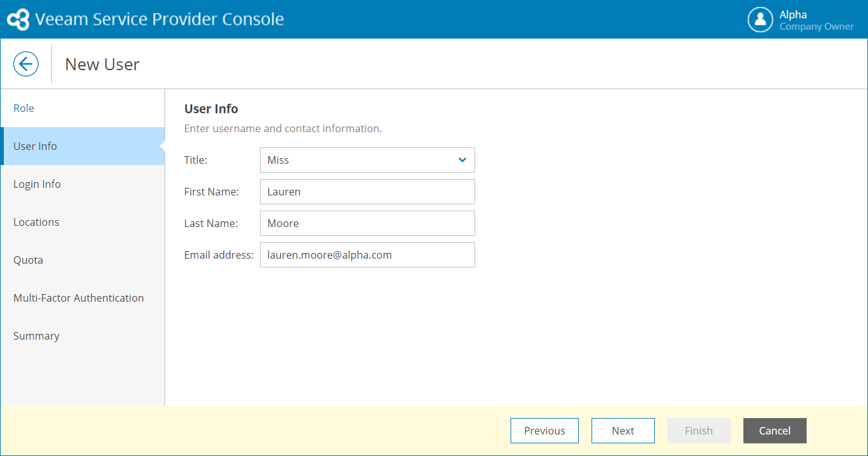Open Multi-Factor Authentication step
The width and height of the screenshot is (868, 456).
[x=78, y=298]
